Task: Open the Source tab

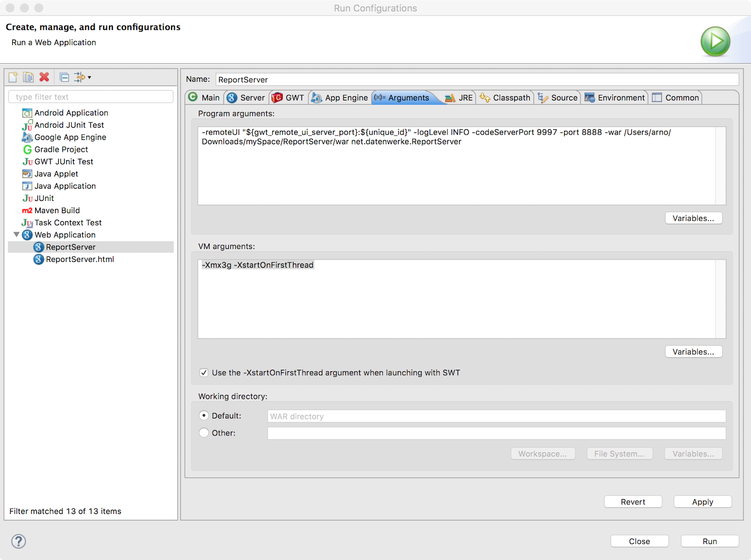Action: point(558,97)
